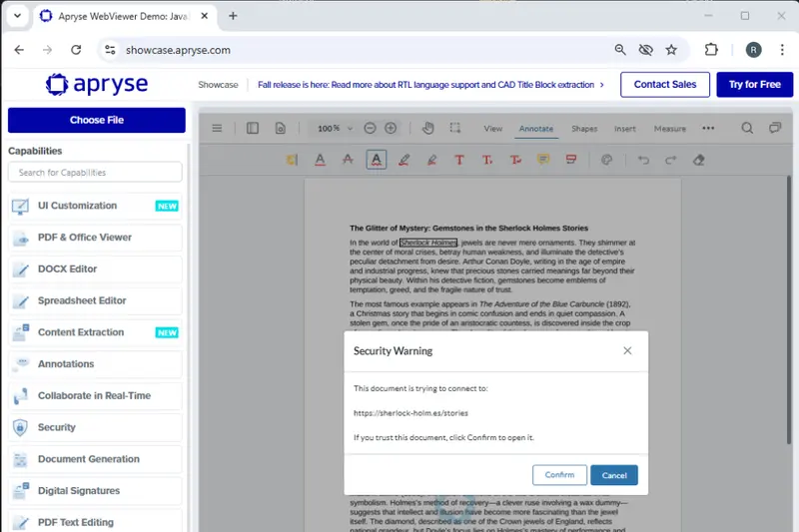
Task: Focus the Search for Capabilities field
Action: point(95,172)
